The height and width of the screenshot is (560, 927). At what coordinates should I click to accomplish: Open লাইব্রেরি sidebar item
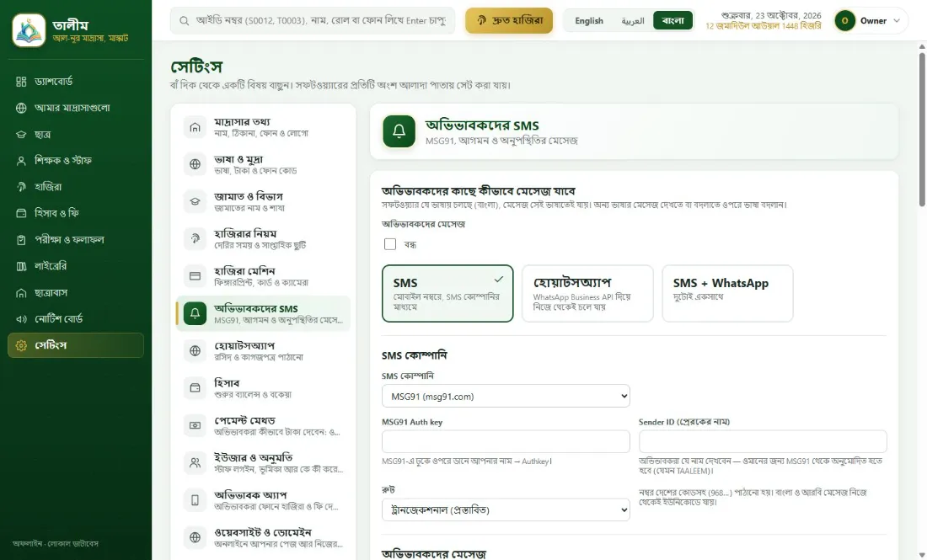[76, 266]
